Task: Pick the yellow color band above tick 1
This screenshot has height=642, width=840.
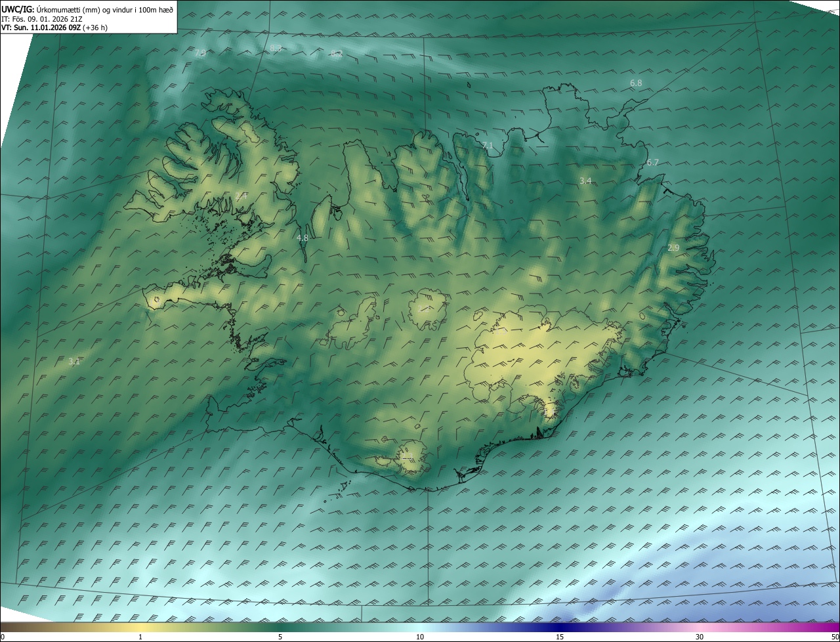Action: coord(140,627)
